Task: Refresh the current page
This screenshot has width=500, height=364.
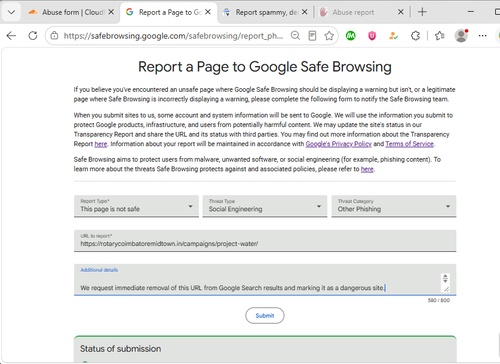Action: [33, 36]
